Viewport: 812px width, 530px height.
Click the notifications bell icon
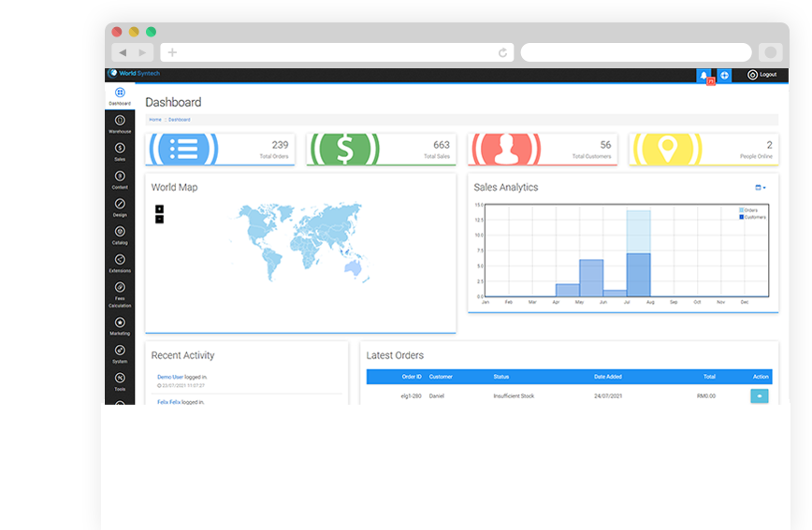coord(704,75)
